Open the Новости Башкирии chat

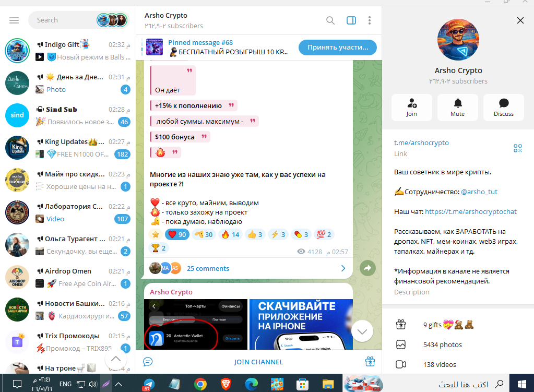(x=68, y=310)
